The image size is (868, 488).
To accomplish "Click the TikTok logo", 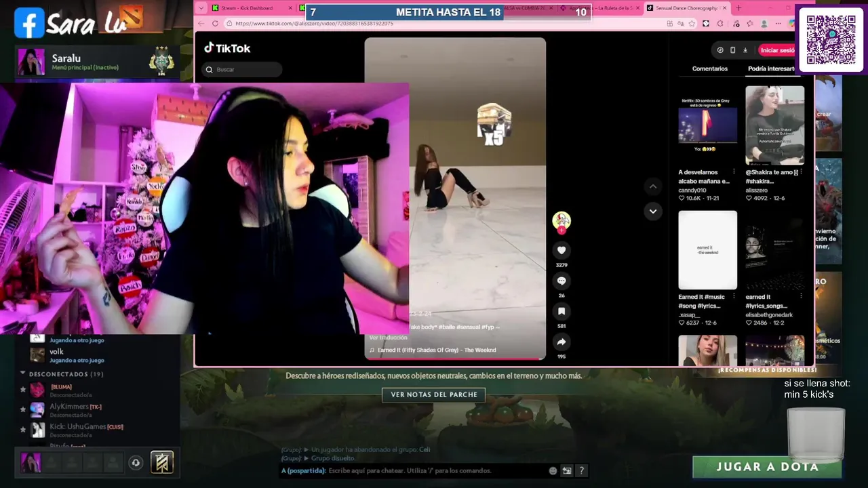I will tap(228, 48).
